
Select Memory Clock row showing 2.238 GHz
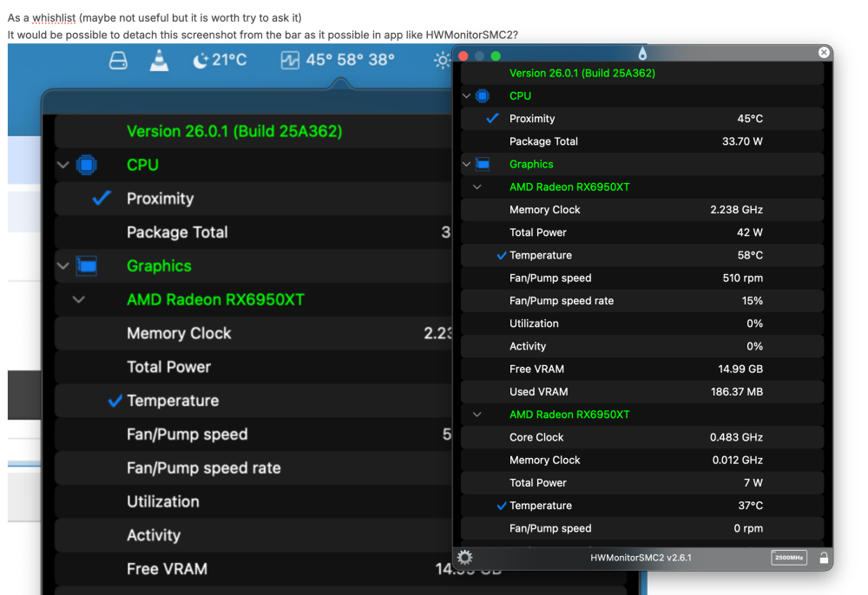pyautogui.click(x=642, y=210)
